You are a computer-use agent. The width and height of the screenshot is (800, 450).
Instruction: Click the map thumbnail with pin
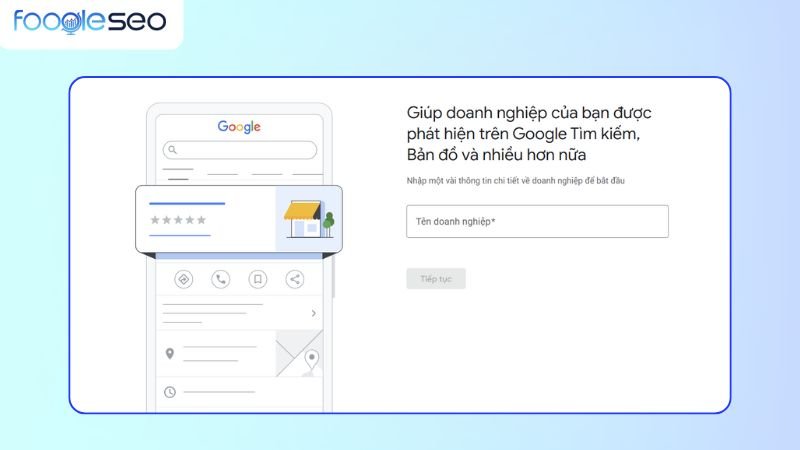[x=299, y=354]
